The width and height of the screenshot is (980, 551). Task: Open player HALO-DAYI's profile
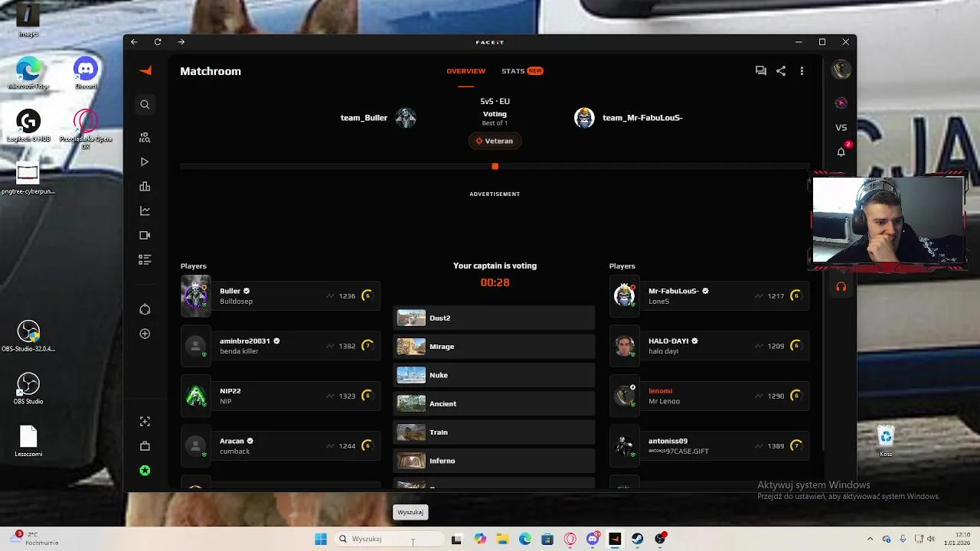[x=668, y=341]
